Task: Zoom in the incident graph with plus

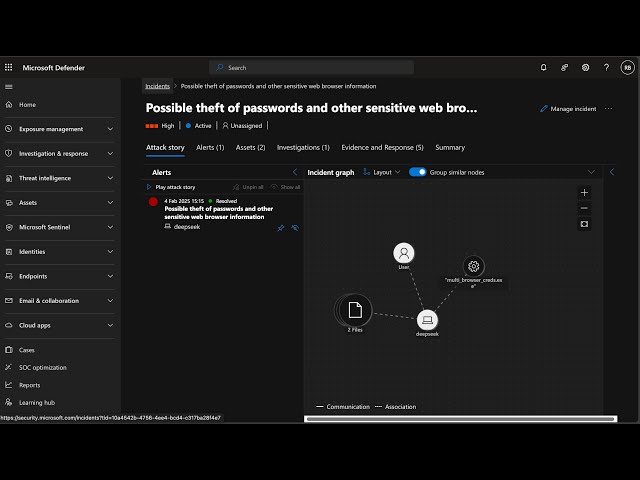Action: click(584, 192)
